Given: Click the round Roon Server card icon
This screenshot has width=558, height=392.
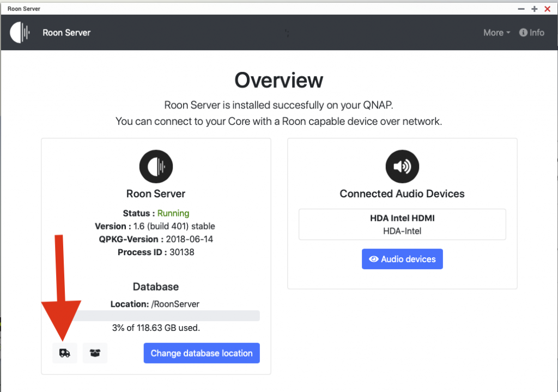Looking at the screenshot, I should (156, 166).
